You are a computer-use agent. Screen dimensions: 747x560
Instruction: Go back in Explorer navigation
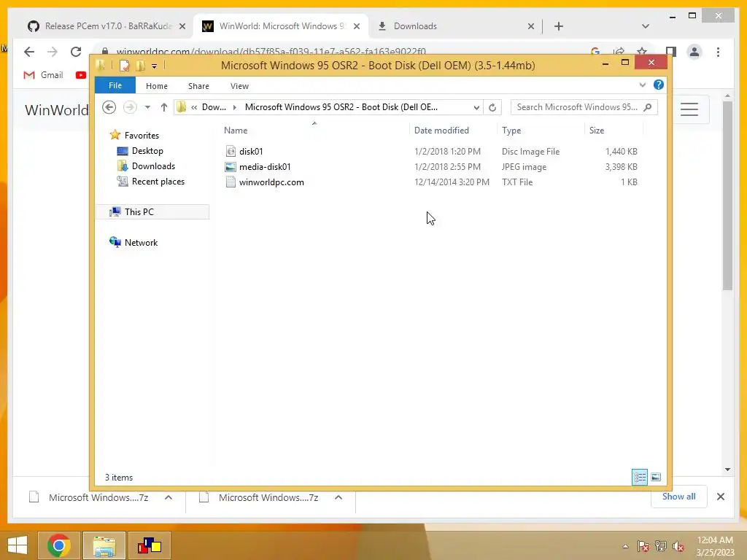point(109,107)
